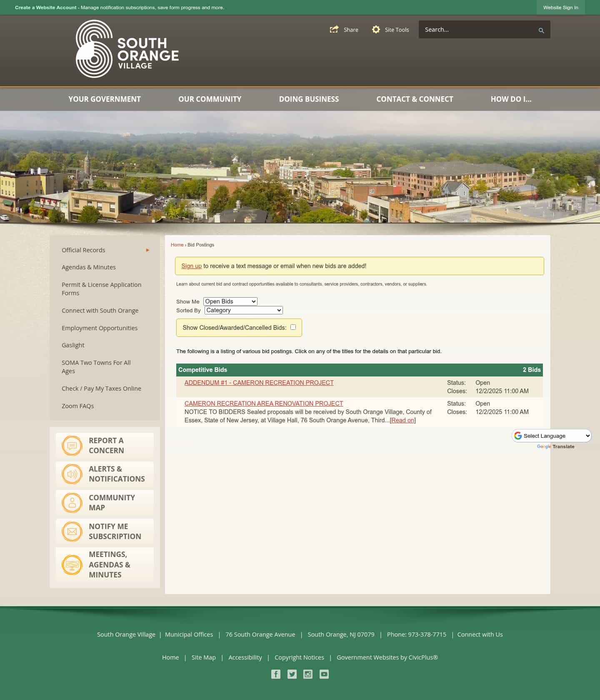The image size is (600, 700).
Task: Open the Your Government menu
Action: pyautogui.click(x=105, y=99)
